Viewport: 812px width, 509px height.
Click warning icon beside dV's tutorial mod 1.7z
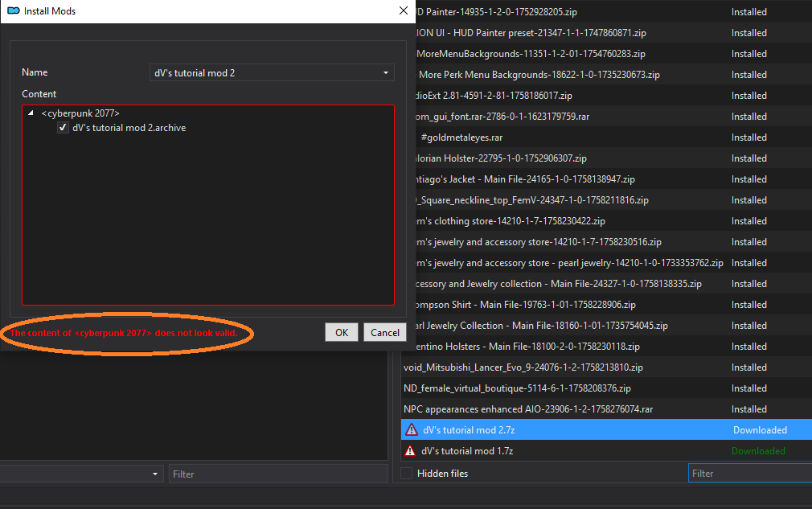coord(411,451)
